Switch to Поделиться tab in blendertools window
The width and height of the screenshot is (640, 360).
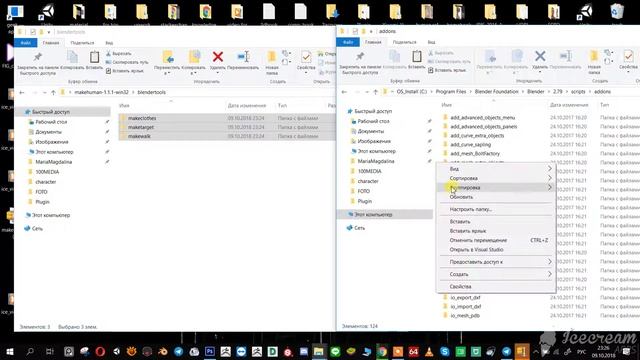(x=82, y=42)
